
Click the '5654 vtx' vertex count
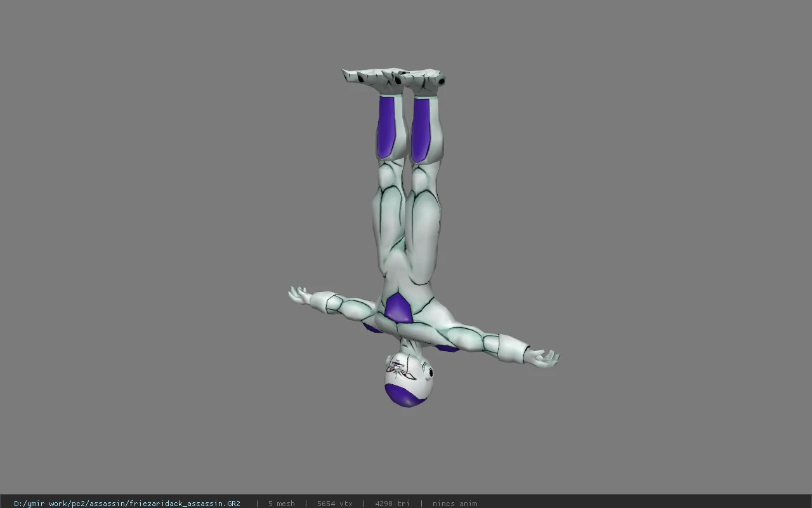335,504
